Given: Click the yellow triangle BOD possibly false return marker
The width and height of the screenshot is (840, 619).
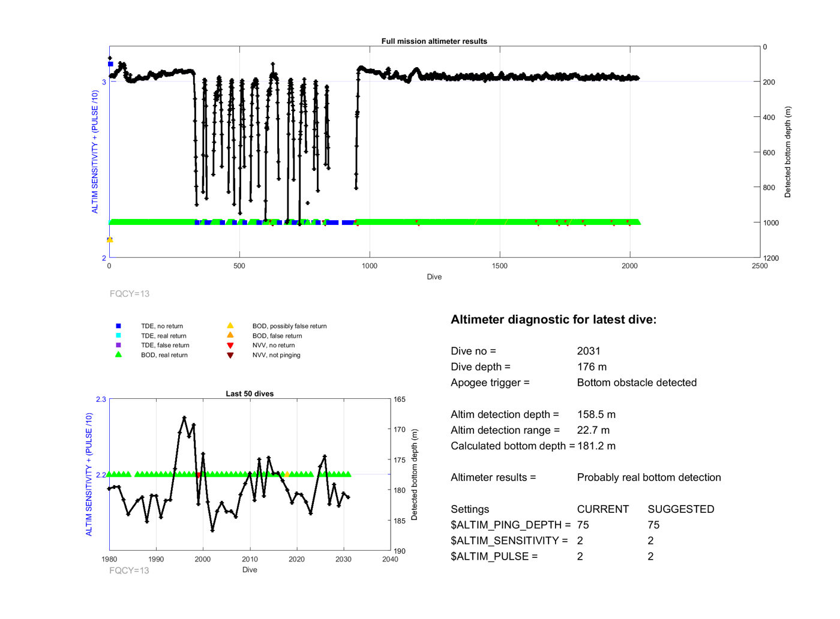Looking at the screenshot, I should click(230, 326).
